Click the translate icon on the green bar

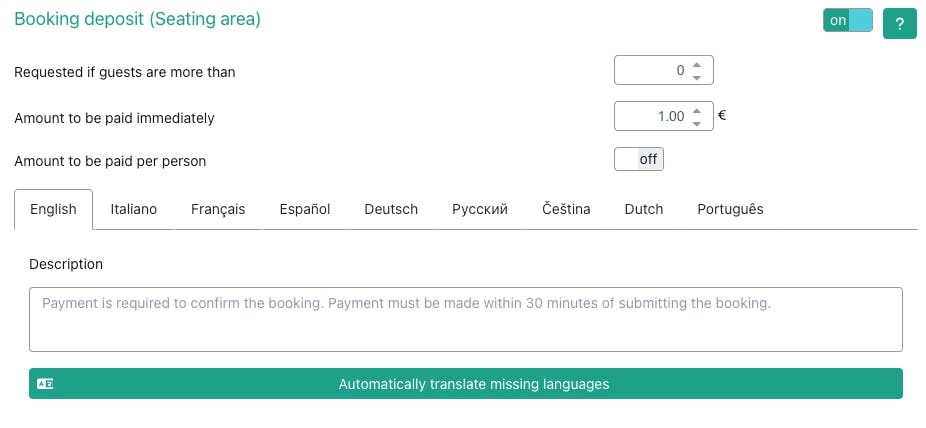click(x=45, y=384)
